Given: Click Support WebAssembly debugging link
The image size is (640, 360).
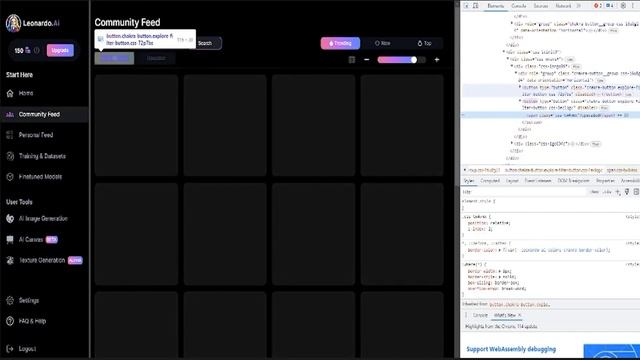Looking at the screenshot, I should pyautogui.click(x=511, y=349).
